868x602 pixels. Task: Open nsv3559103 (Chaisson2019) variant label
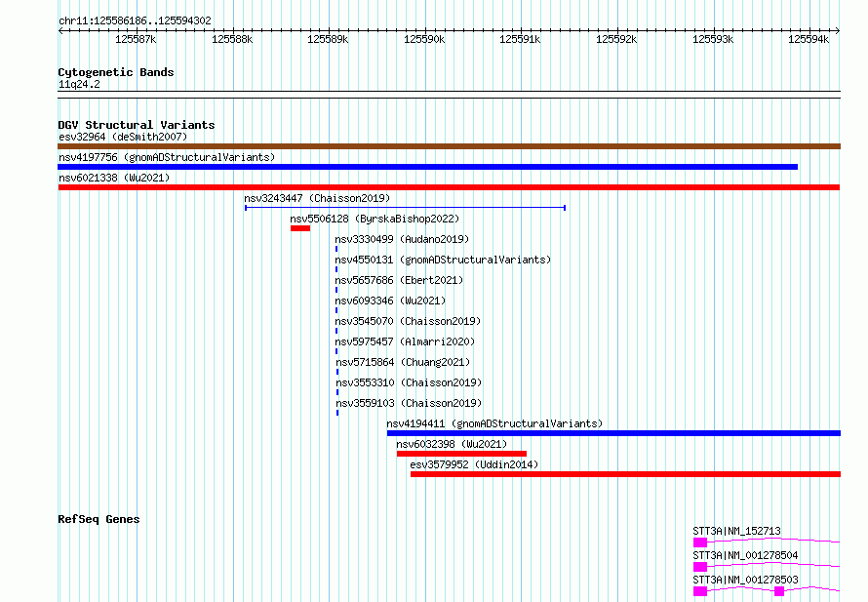pyautogui.click(x=409, y=403)
